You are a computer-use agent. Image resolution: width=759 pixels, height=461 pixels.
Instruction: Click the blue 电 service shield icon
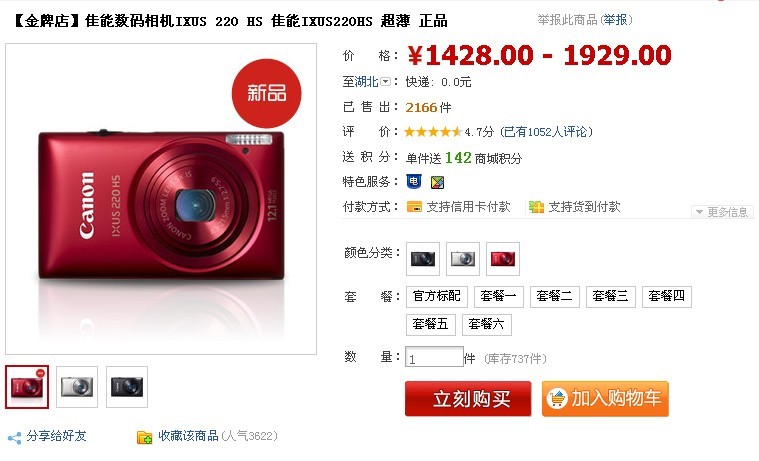click(x=413, y=182)
